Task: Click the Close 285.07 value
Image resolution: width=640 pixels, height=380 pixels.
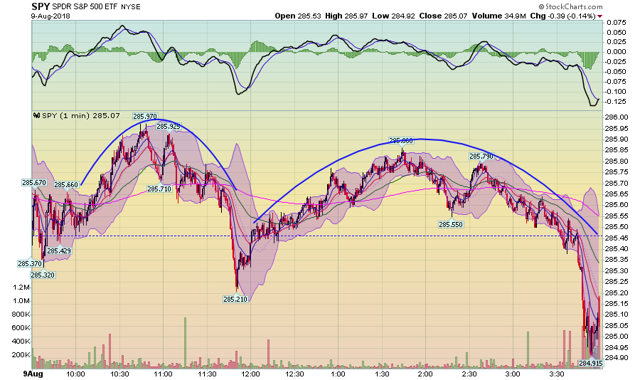Action: tap(443, 16)
